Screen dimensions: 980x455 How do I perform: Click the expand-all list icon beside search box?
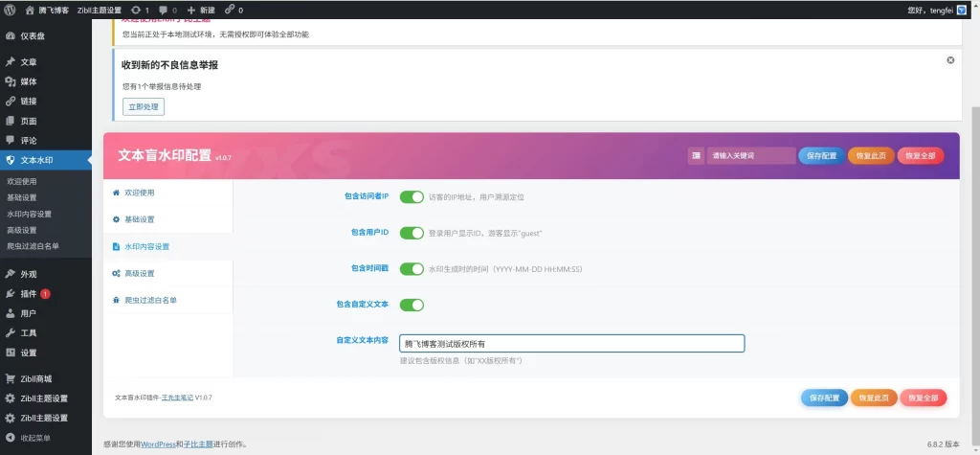695,155
